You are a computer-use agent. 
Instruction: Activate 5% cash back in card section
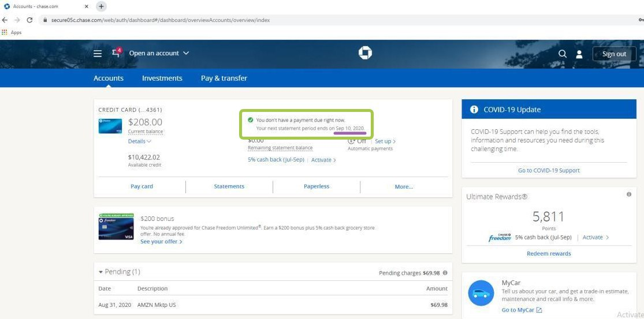point(323,160)
